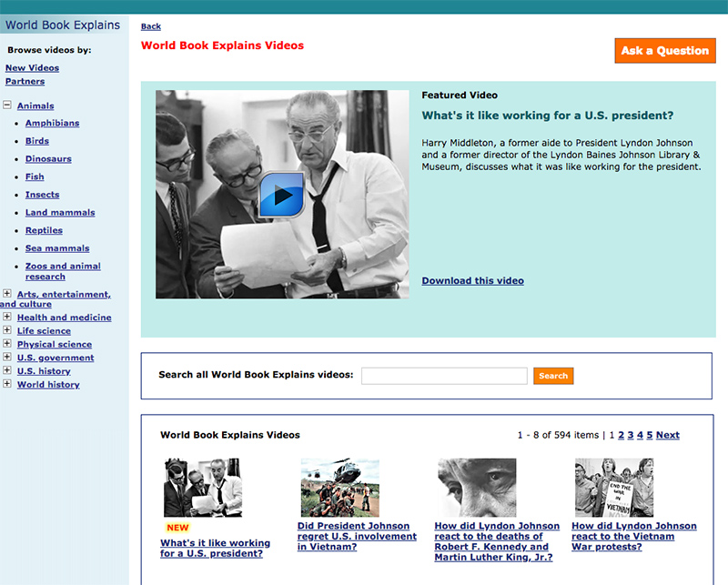Open the World history link
The width and height of the screenshot is (728, 585).
pyautogui.click(x=48, y=385)
